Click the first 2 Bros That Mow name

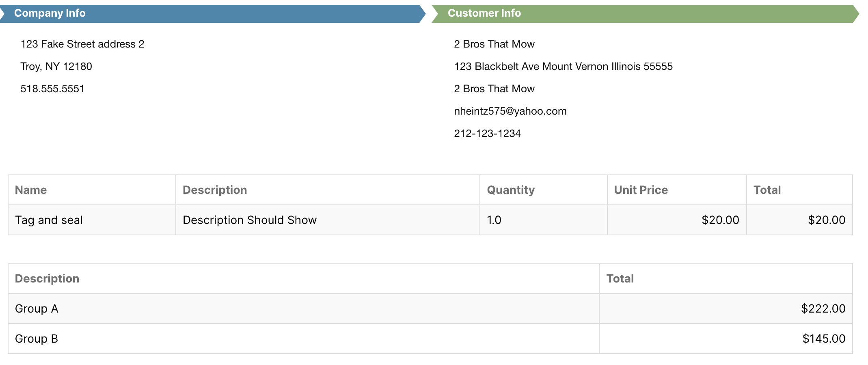coord(494,44)
